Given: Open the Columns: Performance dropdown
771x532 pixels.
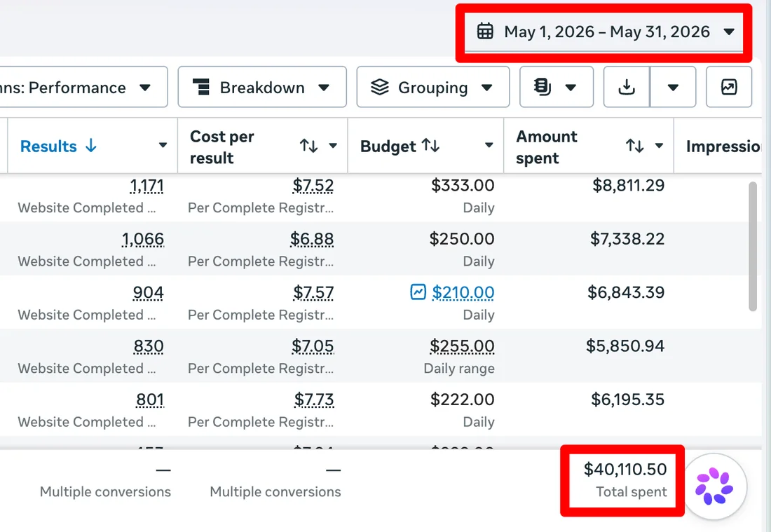Looking at the screenshot, I should [x=83, y=88].
